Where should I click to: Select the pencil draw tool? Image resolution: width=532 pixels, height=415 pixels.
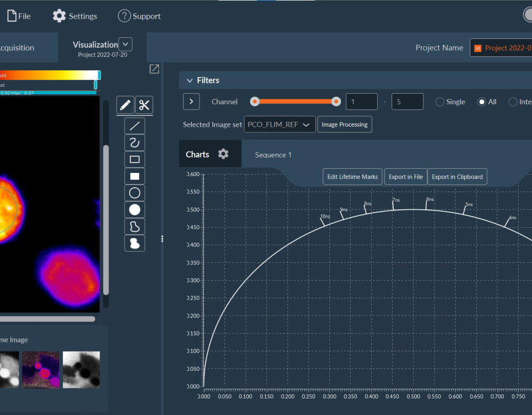coord(126,105)
